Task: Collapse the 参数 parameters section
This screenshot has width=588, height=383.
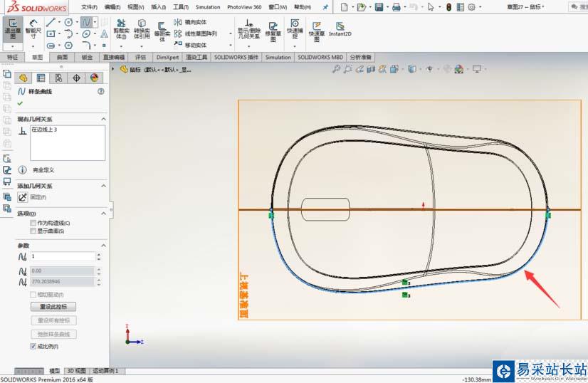Action: click(x=105, y=246)
